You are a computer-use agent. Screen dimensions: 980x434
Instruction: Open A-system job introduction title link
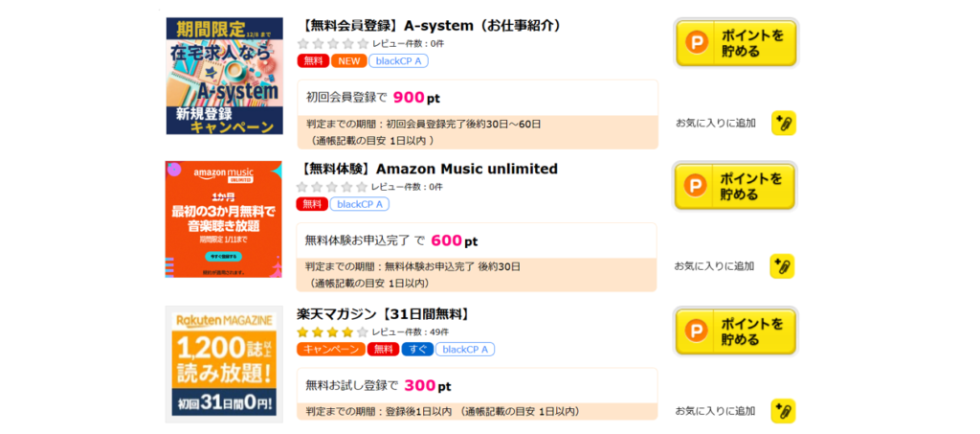[432, 26]
